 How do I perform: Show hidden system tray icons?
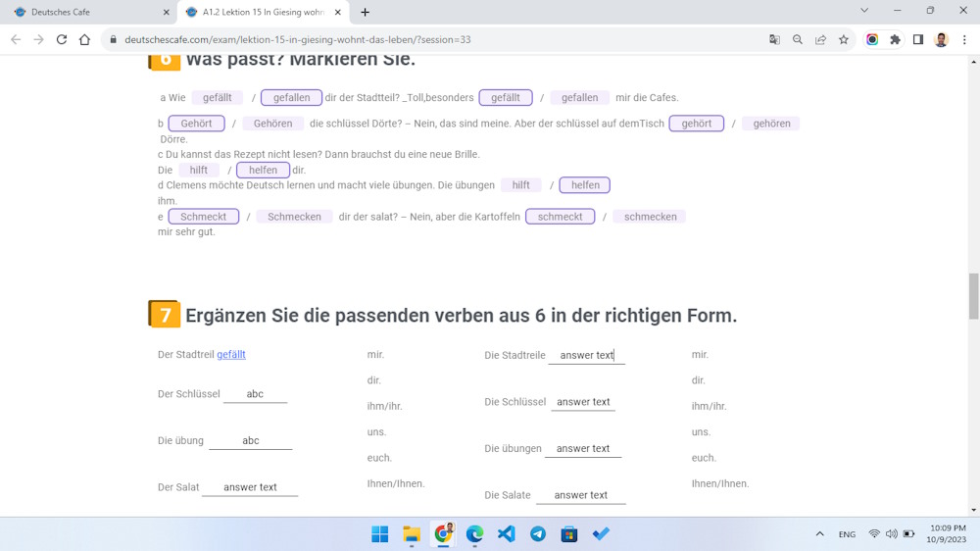(819, 534)
